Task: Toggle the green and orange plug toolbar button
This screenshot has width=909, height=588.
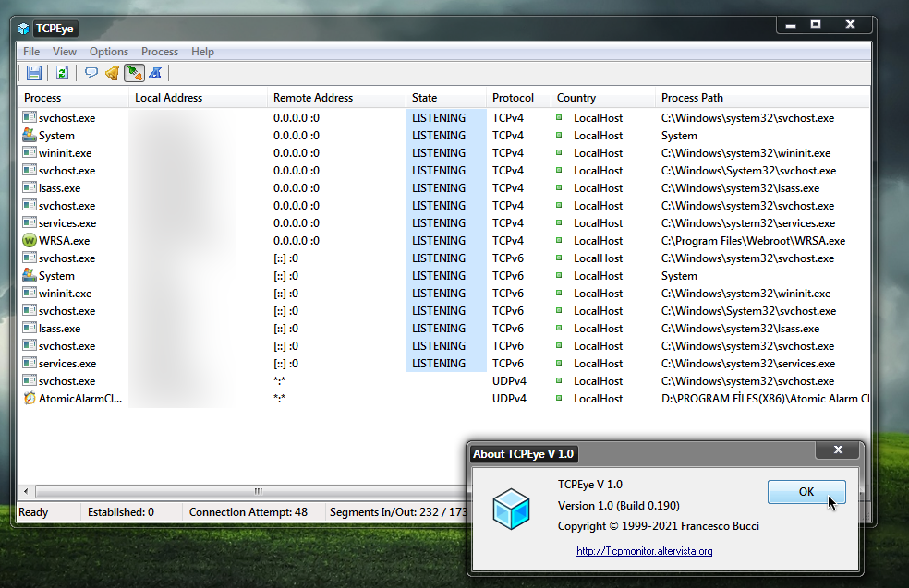Action: (135, 73)
